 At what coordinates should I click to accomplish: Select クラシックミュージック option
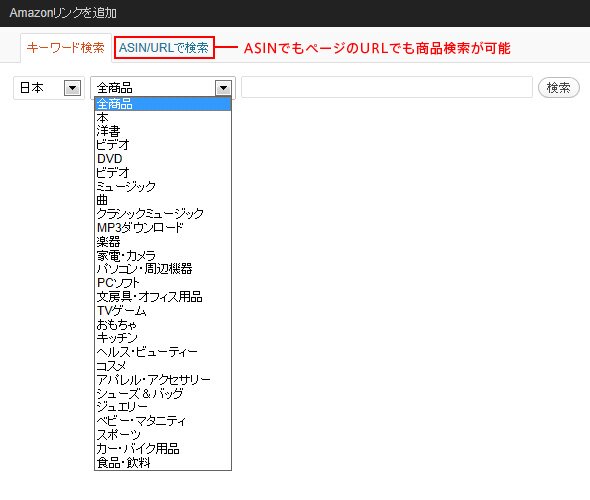[x=163, y=214]
